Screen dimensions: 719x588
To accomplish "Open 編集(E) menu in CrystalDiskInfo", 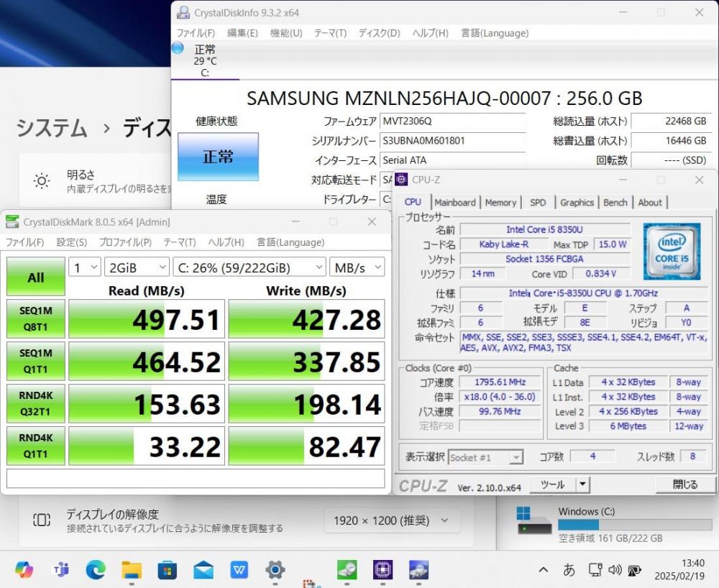I will click(242, 33).
